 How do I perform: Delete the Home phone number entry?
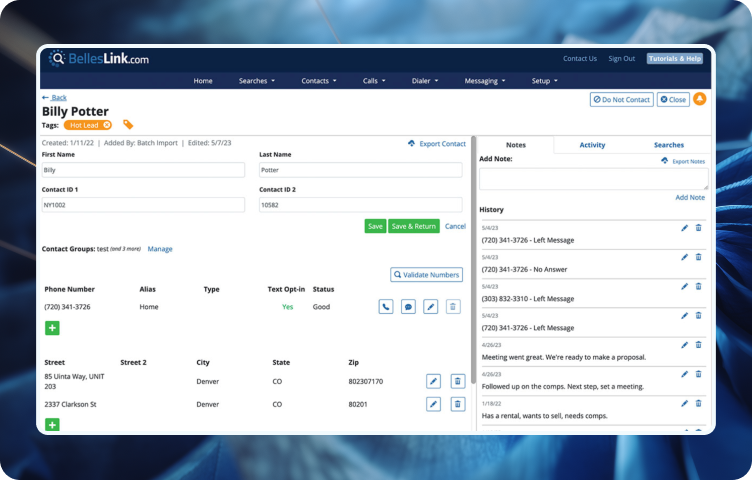[x=453, y=307]
